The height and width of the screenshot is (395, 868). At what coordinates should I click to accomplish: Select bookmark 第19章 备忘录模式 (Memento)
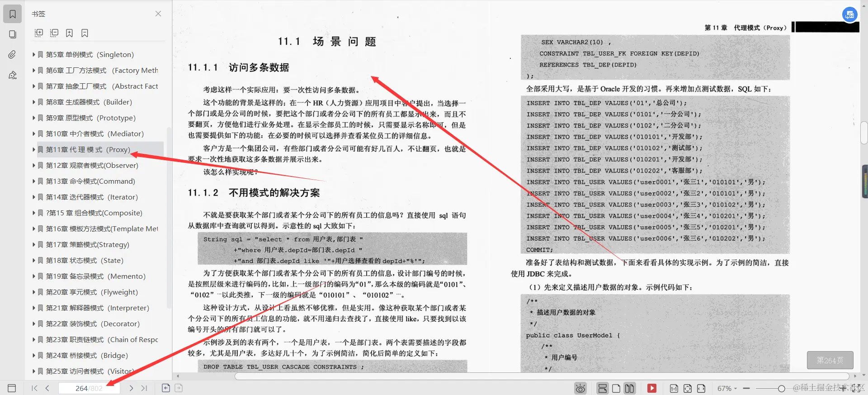tap(95, 276)
